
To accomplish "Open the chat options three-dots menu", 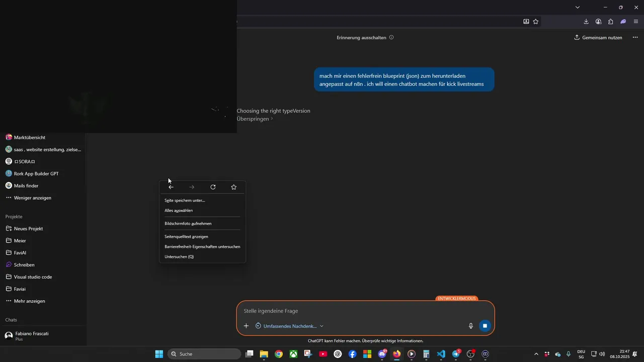I will tap(635, 38).
